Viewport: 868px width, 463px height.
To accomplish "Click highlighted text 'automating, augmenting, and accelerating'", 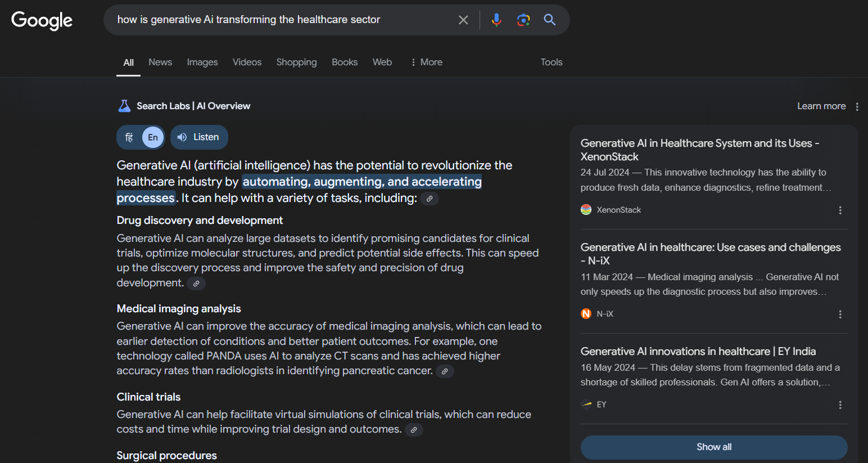I will pyautogui.click(x=362, y=182).
